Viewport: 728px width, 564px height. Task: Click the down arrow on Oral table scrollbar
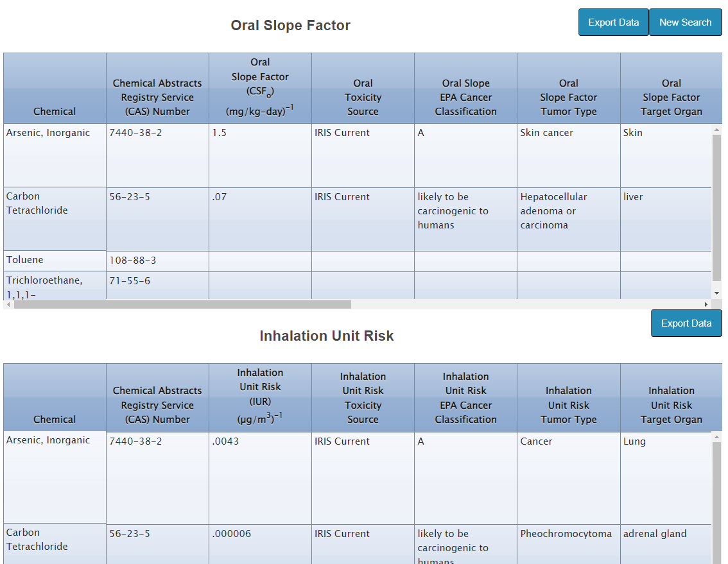point(717,292)
